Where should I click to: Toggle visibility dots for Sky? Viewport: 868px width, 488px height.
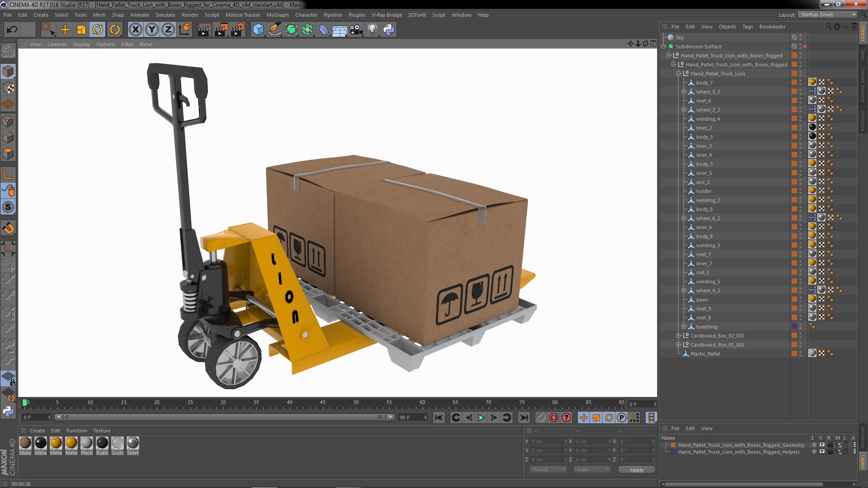click(800, 38)
